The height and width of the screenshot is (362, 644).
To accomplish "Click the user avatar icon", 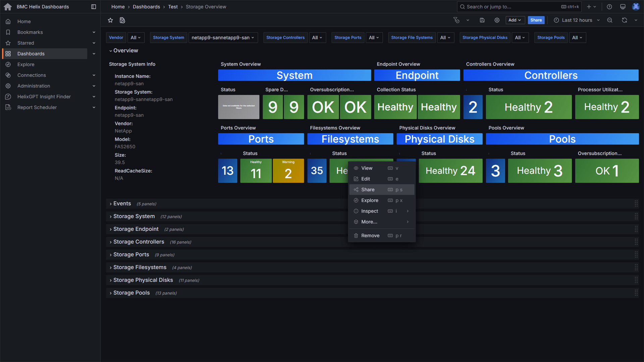I will point(636,7).
